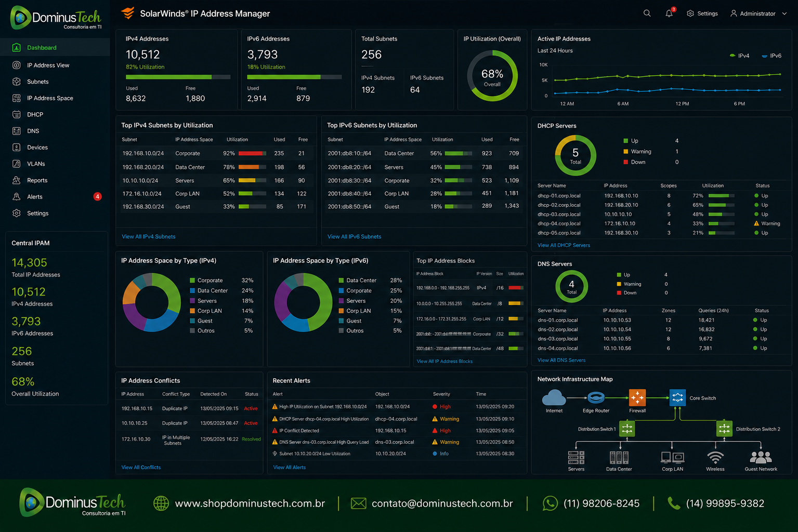Viewport: 798px width, 532px height.
Task: Select the DHCP sidebar icon
Action: (x=17, y=114)
